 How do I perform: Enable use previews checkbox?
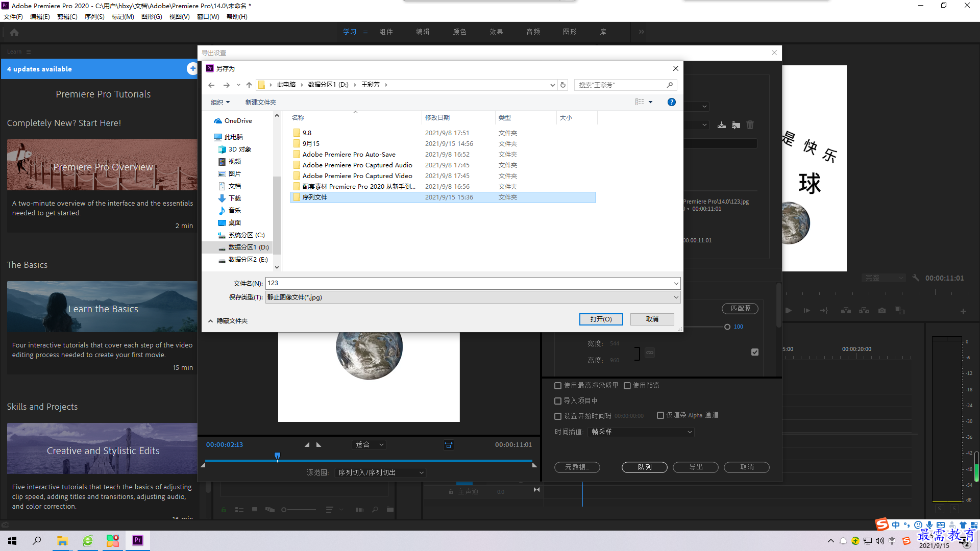[x=627, y=386]
